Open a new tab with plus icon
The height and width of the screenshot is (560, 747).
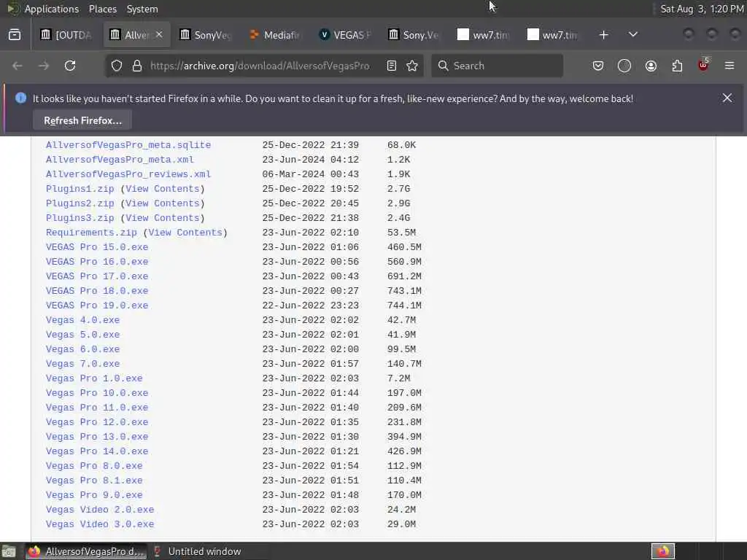(603, 35)
